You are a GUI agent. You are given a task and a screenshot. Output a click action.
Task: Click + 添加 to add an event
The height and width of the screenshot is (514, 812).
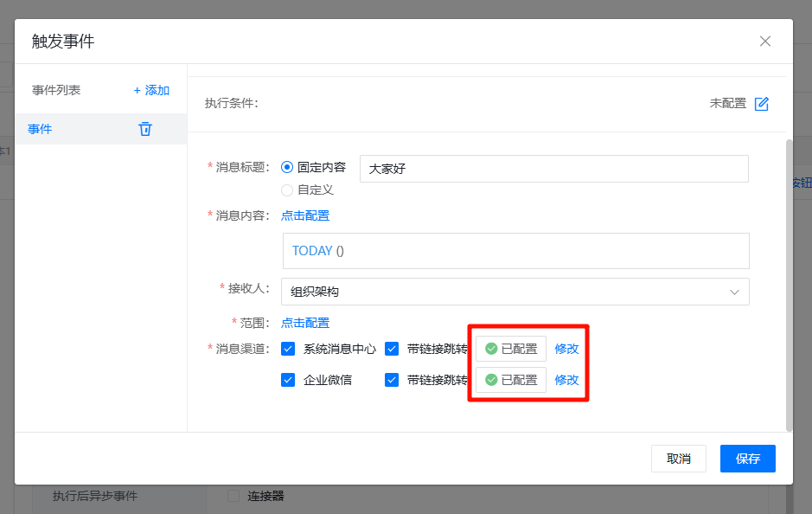click(151, 90)
